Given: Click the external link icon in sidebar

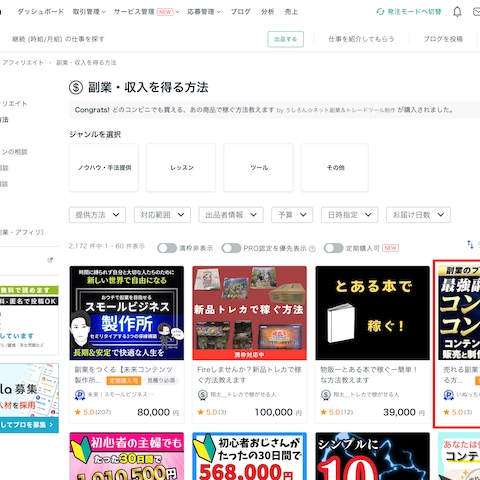Looking at the screenshot, I should [50, 260].
